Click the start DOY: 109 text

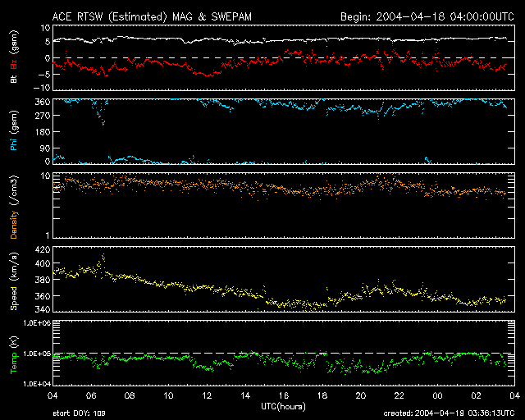click(x=80, y=414)
